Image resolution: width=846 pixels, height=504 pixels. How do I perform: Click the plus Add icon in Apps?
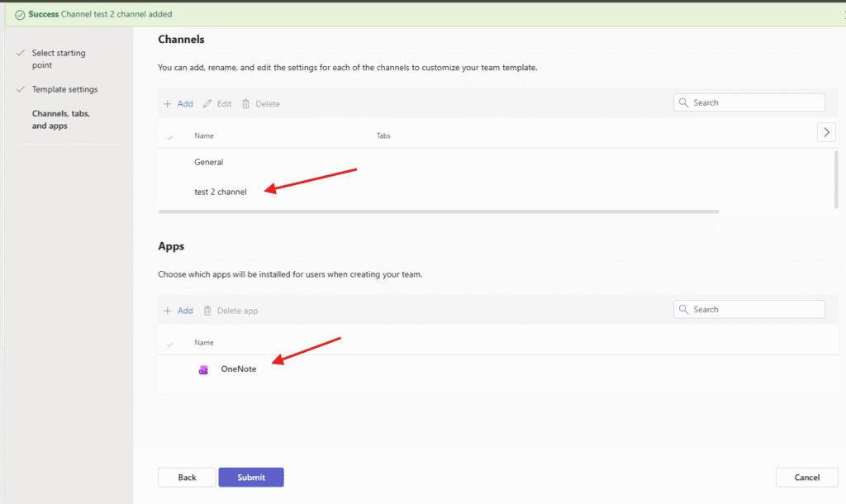(168, 311)
